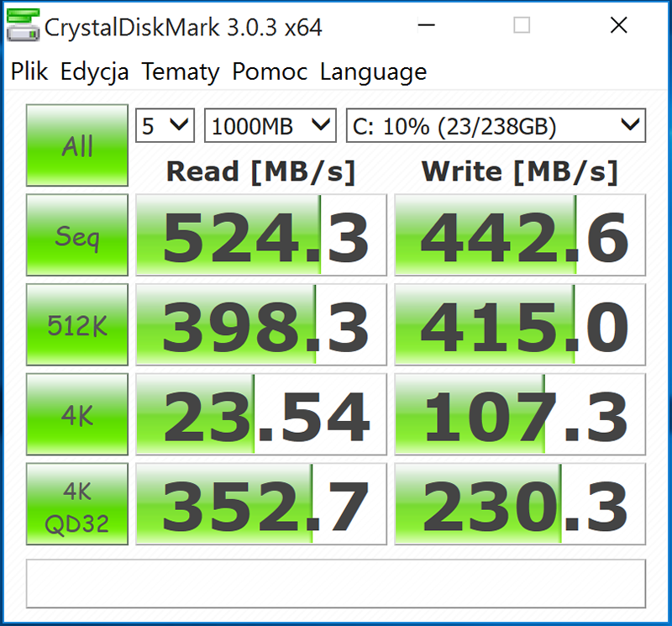Close the CrystalDiskMark window
The width and height of the screenshot is (672, 626).
point(618,25)
